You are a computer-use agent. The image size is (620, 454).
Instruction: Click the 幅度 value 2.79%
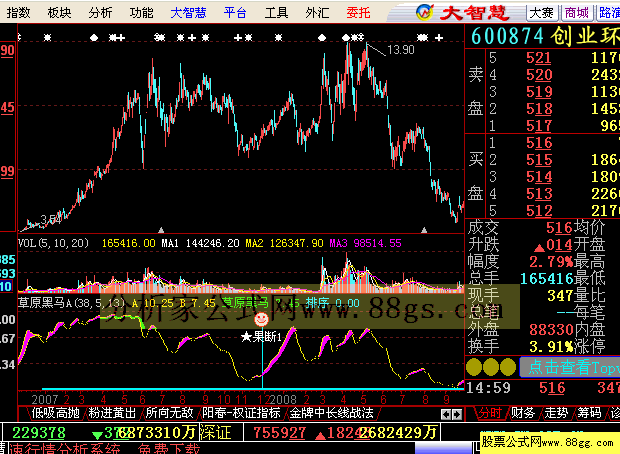[x=551, y=262]
